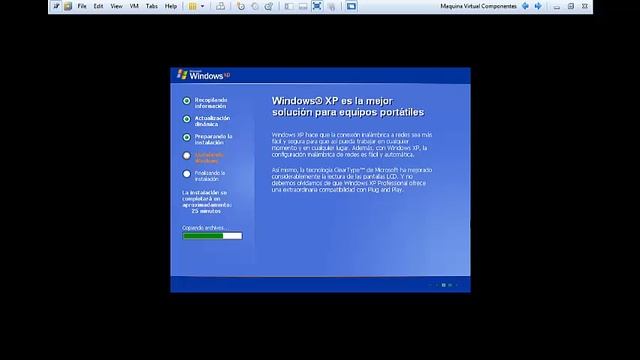Switch to next VM with right arrow
Viewport: 640px width, 360px height.
point(538,6)
